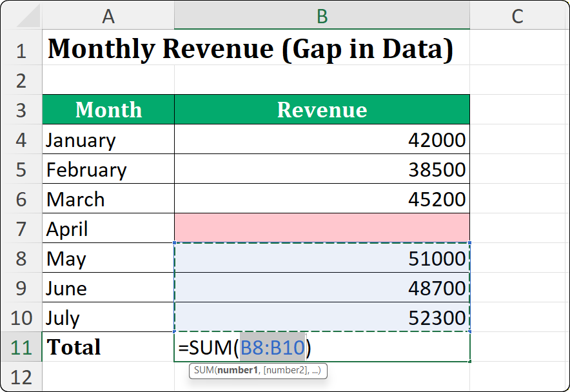Select the column B header

click(x=322, y=17)
